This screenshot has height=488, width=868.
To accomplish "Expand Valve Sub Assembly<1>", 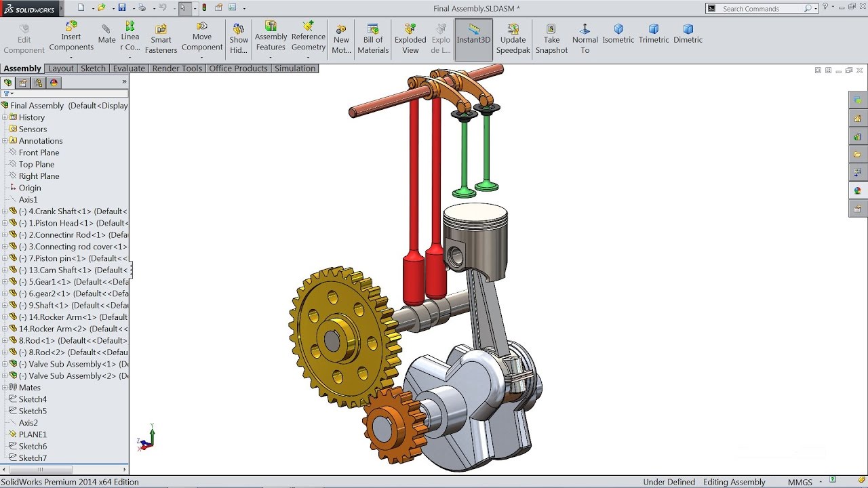I will click(5, 364).
